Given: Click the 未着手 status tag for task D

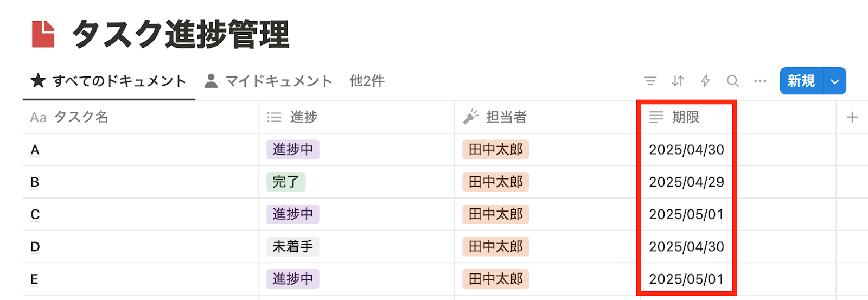Looking at the screenshot, I should click(292, 247).
